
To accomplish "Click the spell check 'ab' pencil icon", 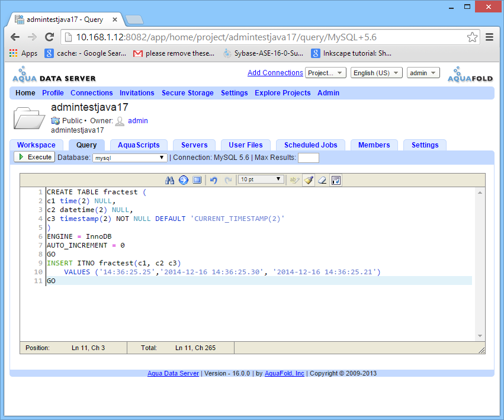I will click(294, 180).
